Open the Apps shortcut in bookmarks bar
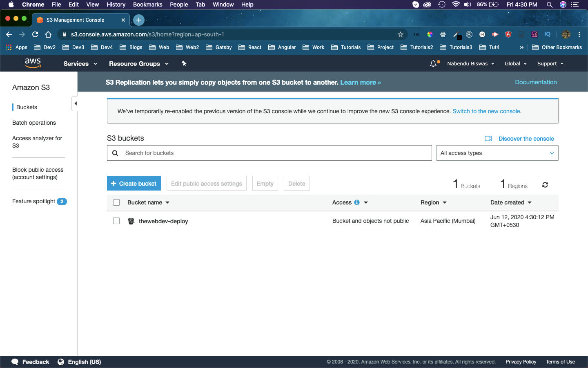 pos(17,47)
